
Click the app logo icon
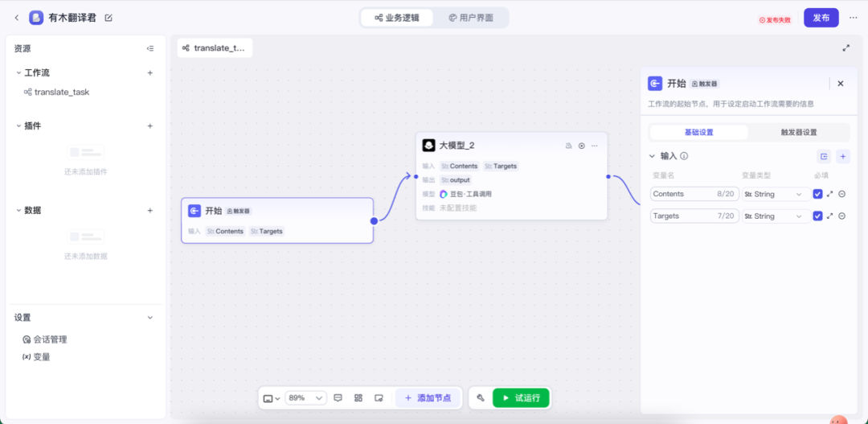tap(36, 18)
